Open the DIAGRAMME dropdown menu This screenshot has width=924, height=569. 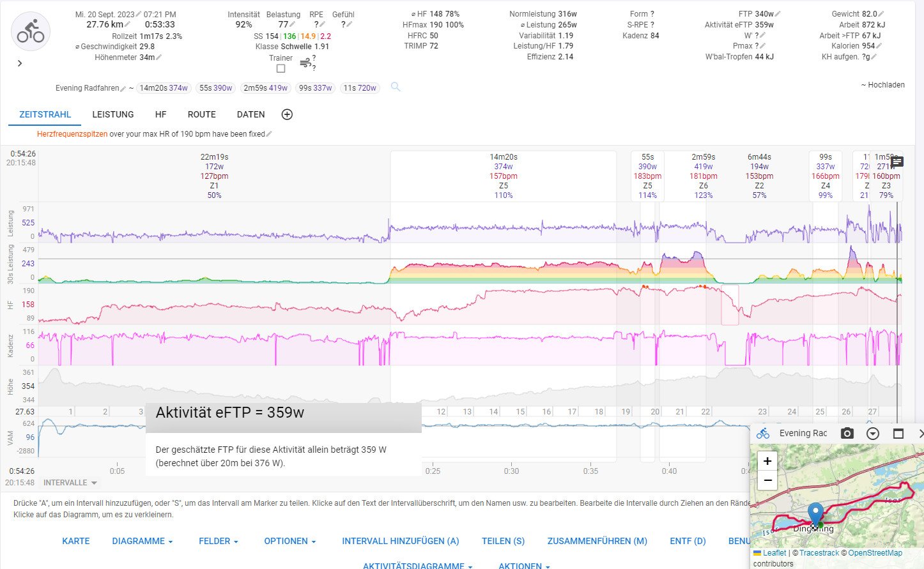[142, 541]
